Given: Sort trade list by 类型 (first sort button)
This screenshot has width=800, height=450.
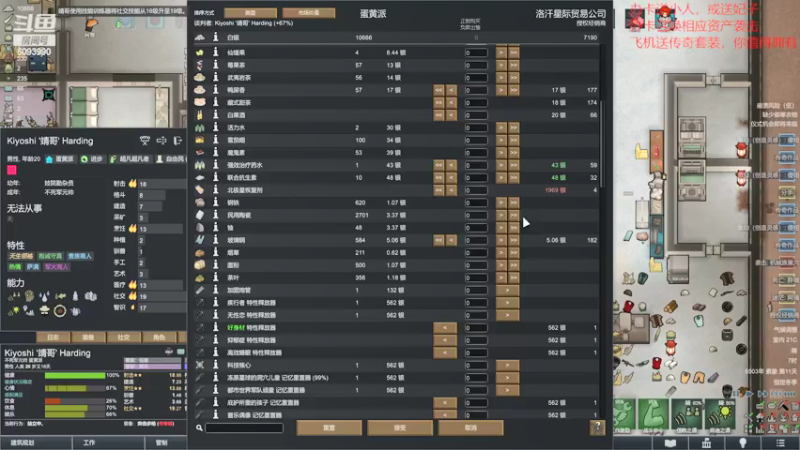Looking at the screenshot, I should pyautogui.click(x=251, y=13).
